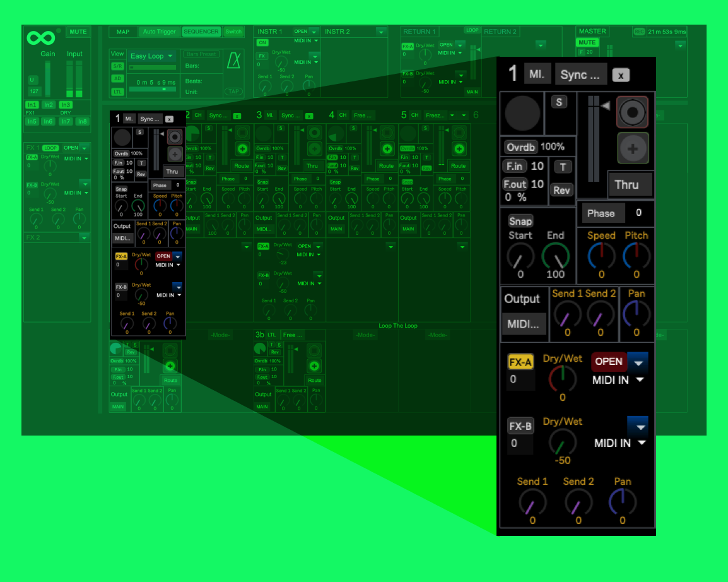Image resolution: width=728 pixels, height=582 pixels.
Task: Click track 5 record button
Action: [x=459, y=133]
